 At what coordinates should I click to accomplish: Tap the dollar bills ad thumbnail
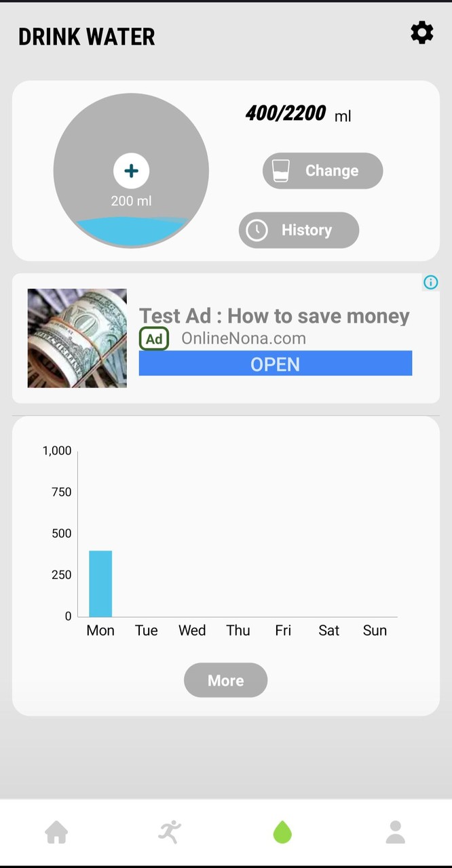(77, 338)
